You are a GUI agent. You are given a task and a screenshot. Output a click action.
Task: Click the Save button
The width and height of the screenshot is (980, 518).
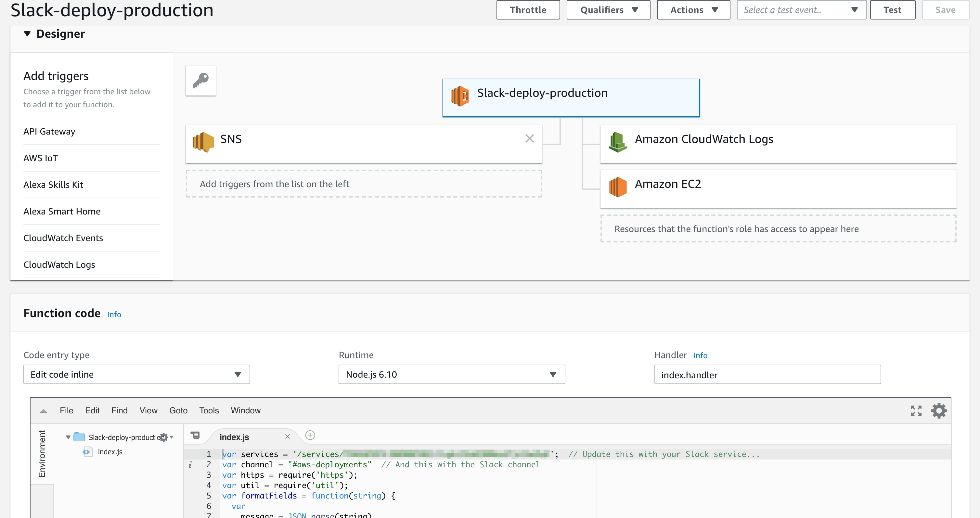click(945, 10)
